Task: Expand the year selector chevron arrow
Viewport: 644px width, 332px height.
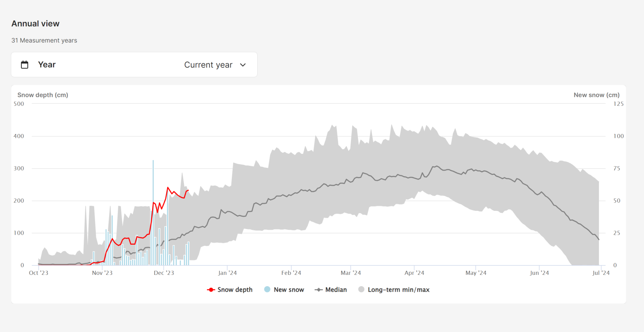Action: 243,65
